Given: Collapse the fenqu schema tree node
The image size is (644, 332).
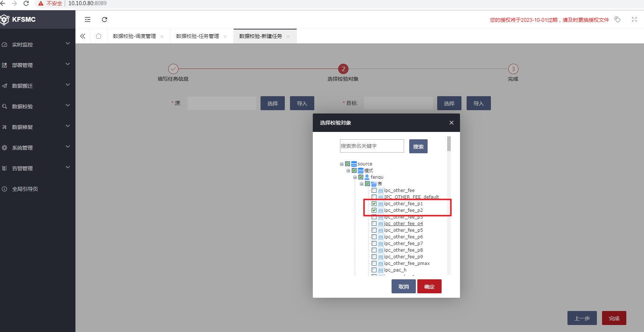Looking at the screenshot, I should pyautogui.click(x=355, y=177).
